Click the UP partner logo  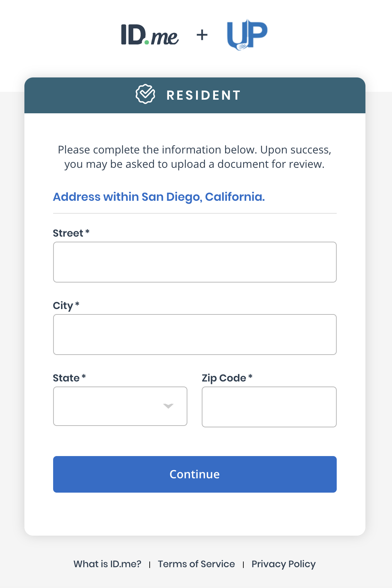tap(247, 35)
